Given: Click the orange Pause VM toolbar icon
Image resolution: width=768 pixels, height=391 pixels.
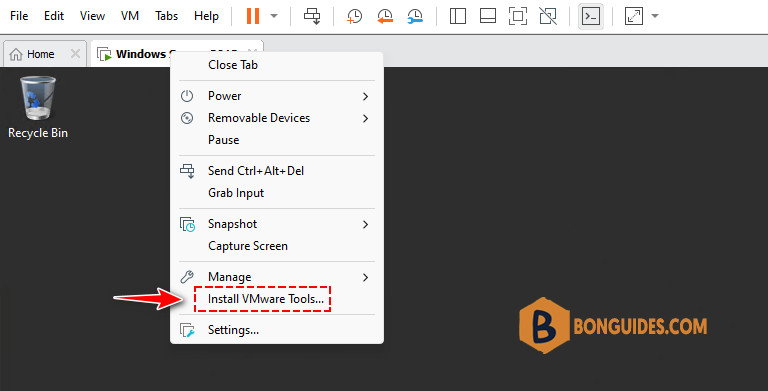Looking at the screenshot, I should click(253, 16).
